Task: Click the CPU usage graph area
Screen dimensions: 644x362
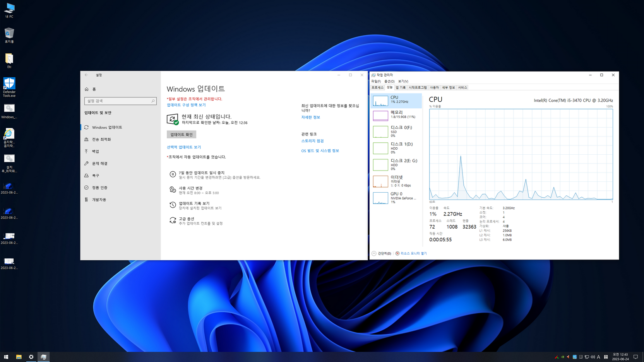Action: coord(521,154)
